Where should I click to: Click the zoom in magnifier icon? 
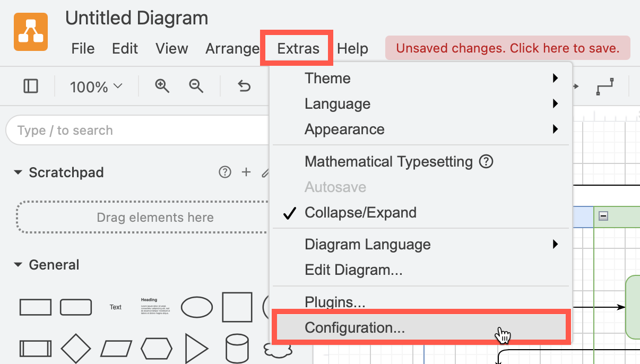tap(162, 86)
